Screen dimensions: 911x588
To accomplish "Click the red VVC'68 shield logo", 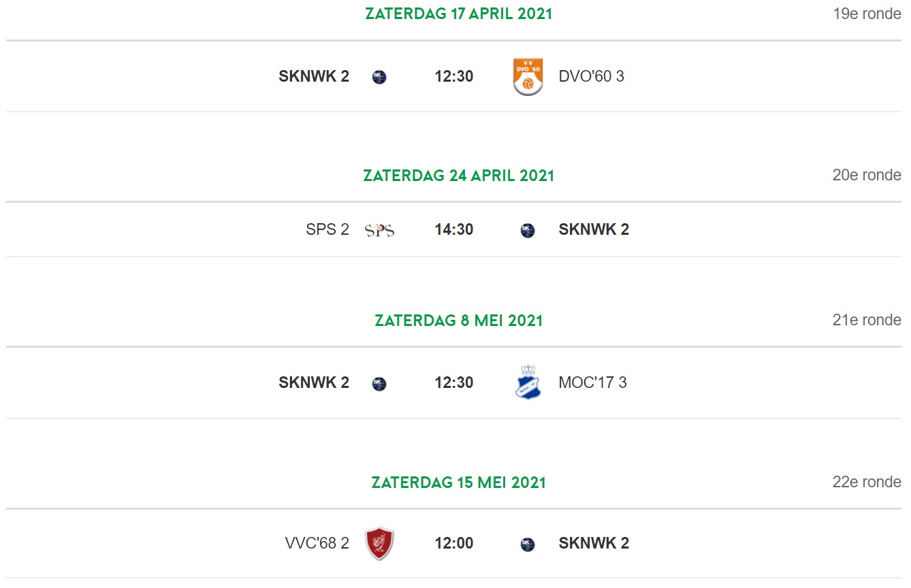I will pos(379,544).
